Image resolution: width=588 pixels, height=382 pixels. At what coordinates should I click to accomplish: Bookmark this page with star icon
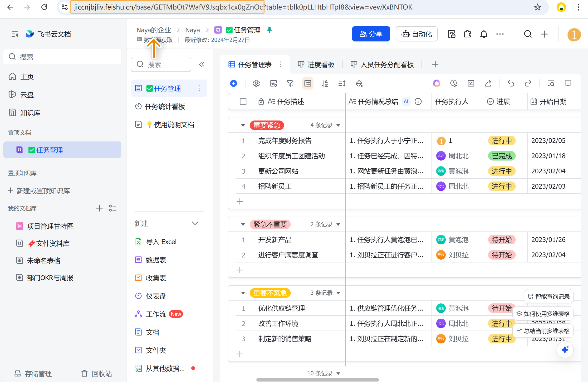537,7
